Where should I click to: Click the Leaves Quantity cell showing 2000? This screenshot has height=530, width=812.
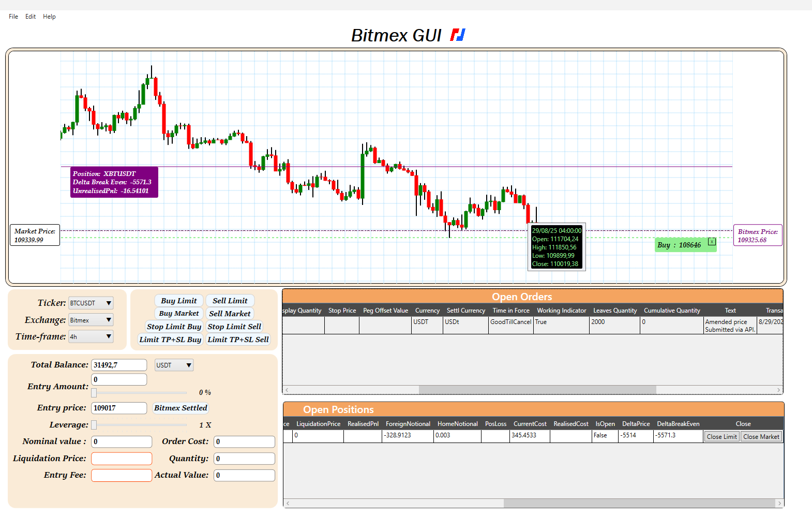click(x=615, y=325)
